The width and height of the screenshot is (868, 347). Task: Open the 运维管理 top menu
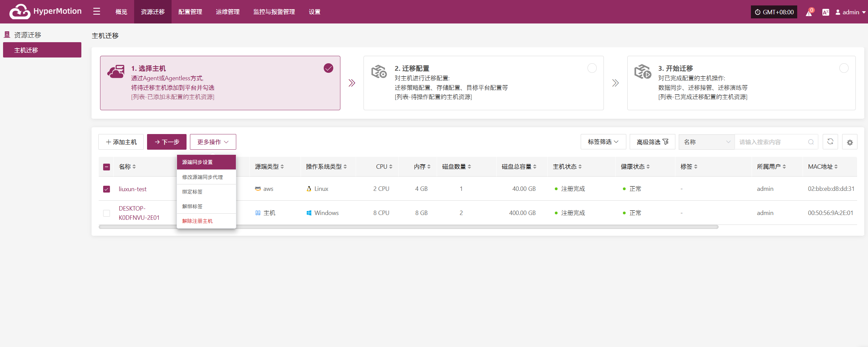click(x=228, y=12)
